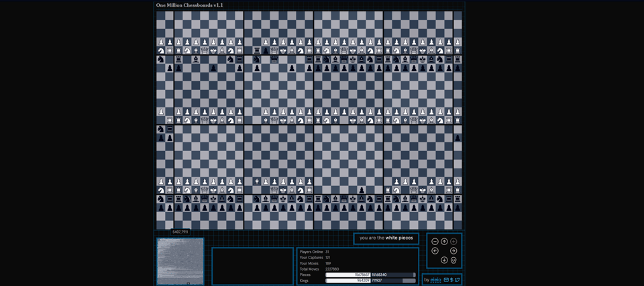
Task: Open the email envelope icon
Action: click(x=446, y=280)
